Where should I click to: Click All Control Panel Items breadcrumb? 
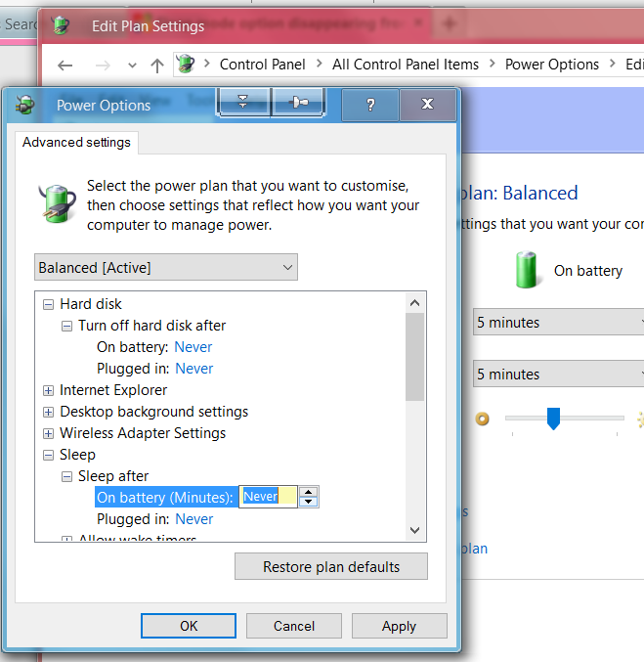pos(406,65)
